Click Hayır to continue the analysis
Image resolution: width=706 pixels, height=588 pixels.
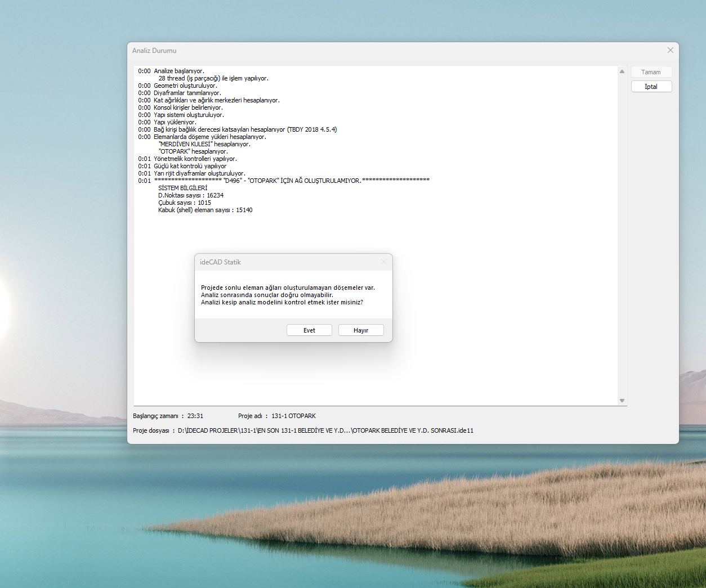point(361,330)
